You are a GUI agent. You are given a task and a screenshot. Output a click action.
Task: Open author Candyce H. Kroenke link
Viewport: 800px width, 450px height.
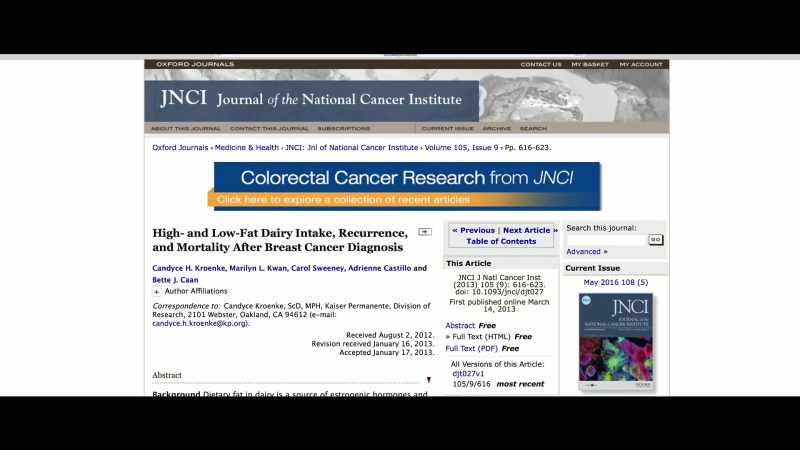point(188,268)
